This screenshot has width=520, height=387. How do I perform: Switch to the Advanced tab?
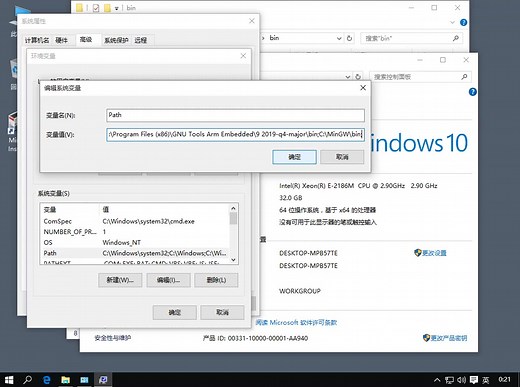tap(86, 40)
